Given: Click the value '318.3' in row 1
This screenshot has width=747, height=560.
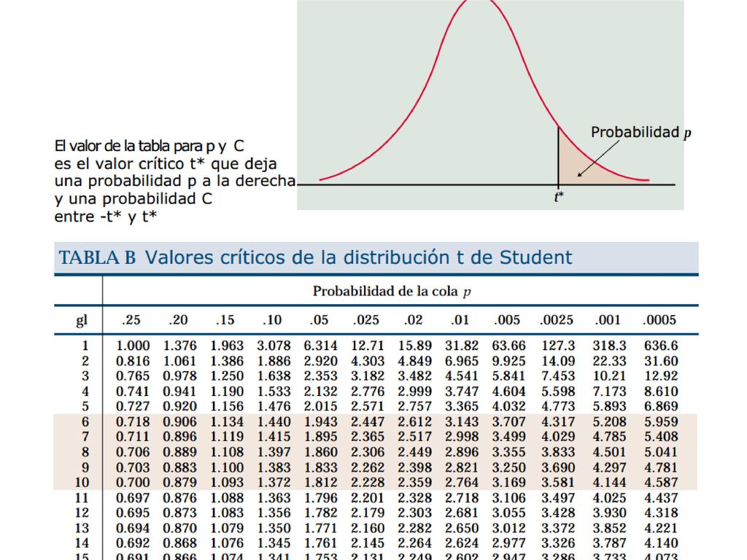Looking at the screenshot, I should tap(609, 346).
